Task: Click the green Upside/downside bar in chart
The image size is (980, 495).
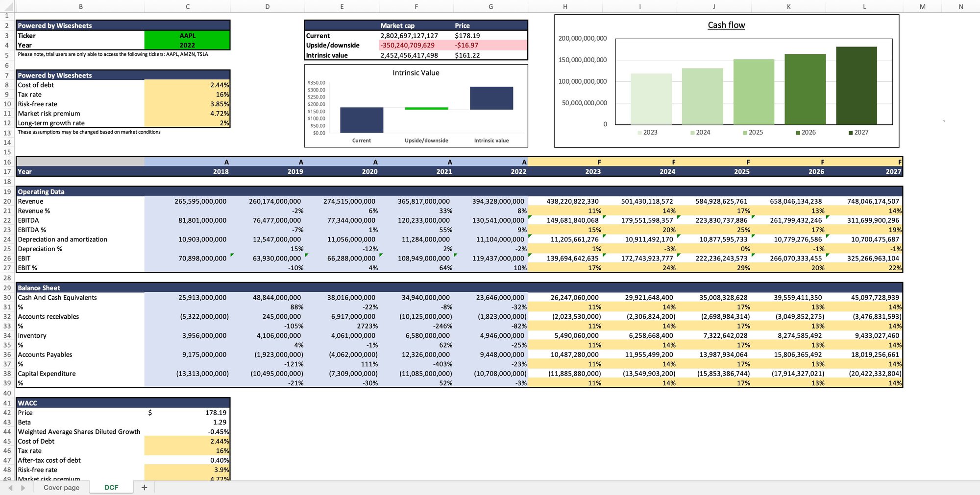Action: click(426, 108)
